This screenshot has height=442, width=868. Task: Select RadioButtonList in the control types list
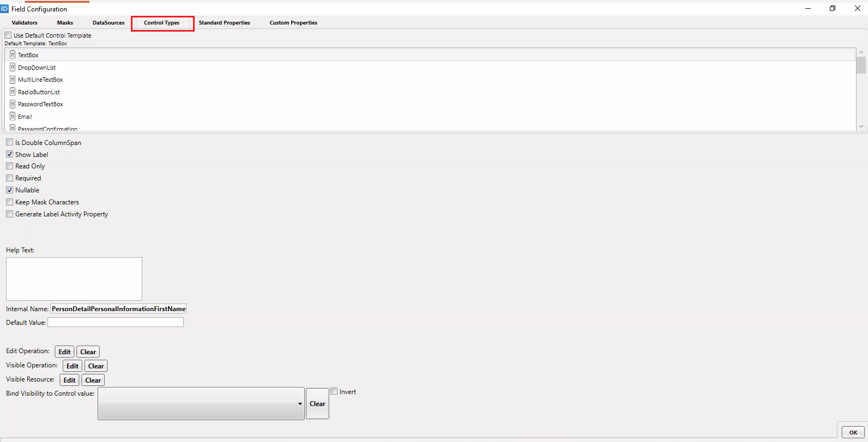click(431, 92)
